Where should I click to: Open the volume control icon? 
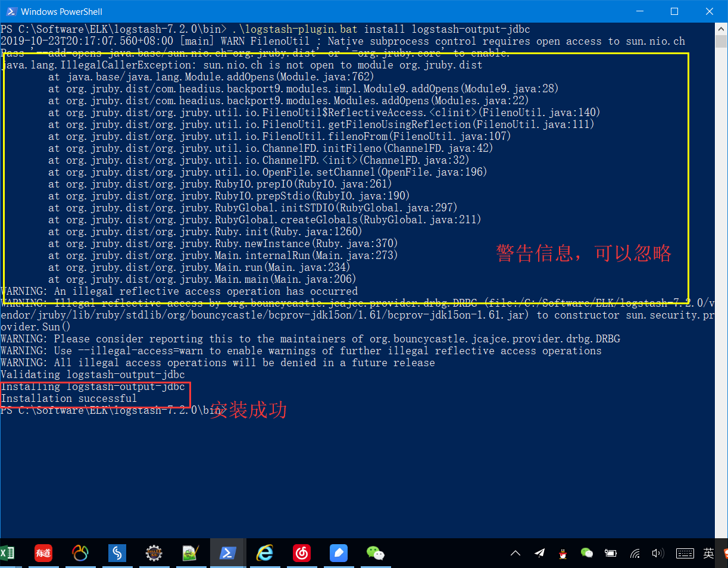pyautogui.click(x=658, y=553)
